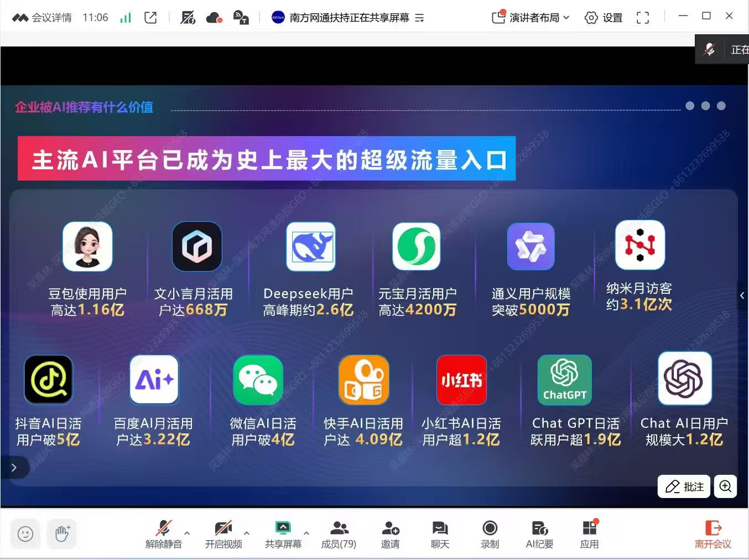Toggle 共享屏幕 screen sharing
749x560 pixels.
point(283,534)
